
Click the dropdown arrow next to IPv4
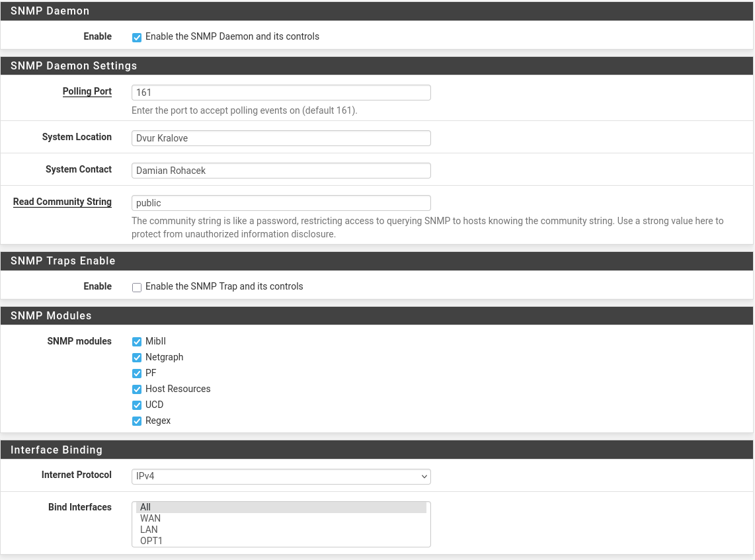pyautogui.click(x=424, y=477)
